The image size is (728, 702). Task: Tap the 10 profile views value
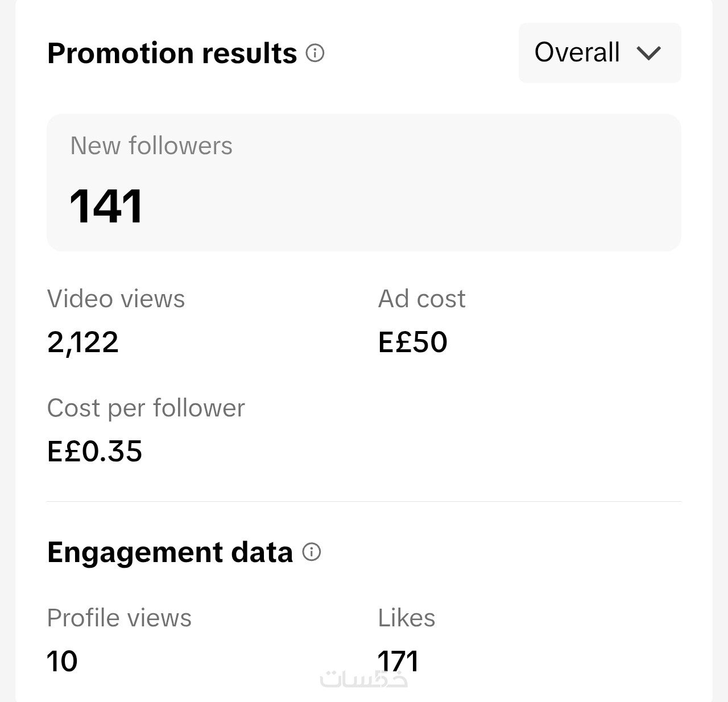click(x=62, y=662)
